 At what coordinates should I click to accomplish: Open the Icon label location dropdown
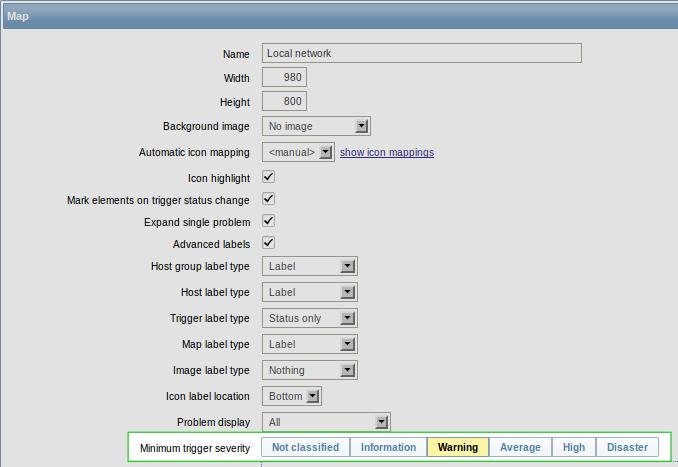coord(291,397)
